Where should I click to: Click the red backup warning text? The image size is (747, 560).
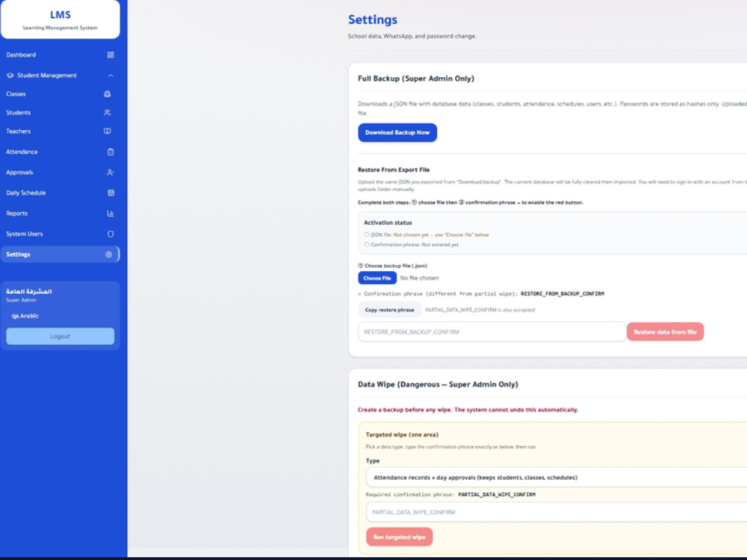(x=468, y=409)
